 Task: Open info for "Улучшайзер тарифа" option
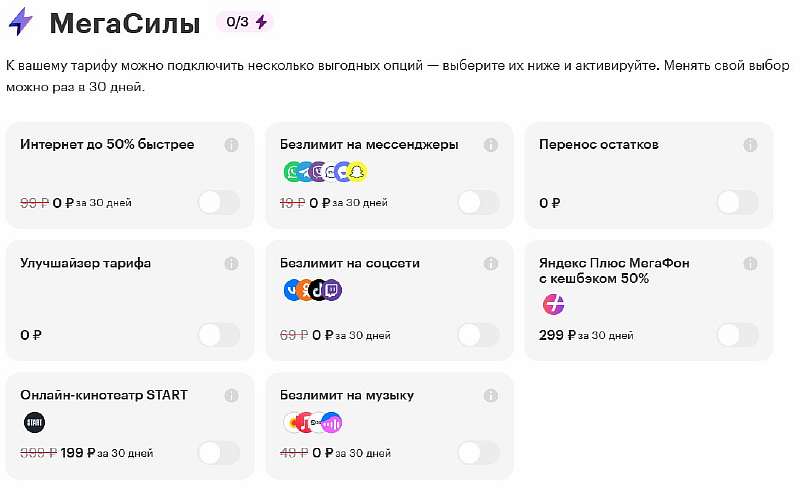(x=231, y=264)
